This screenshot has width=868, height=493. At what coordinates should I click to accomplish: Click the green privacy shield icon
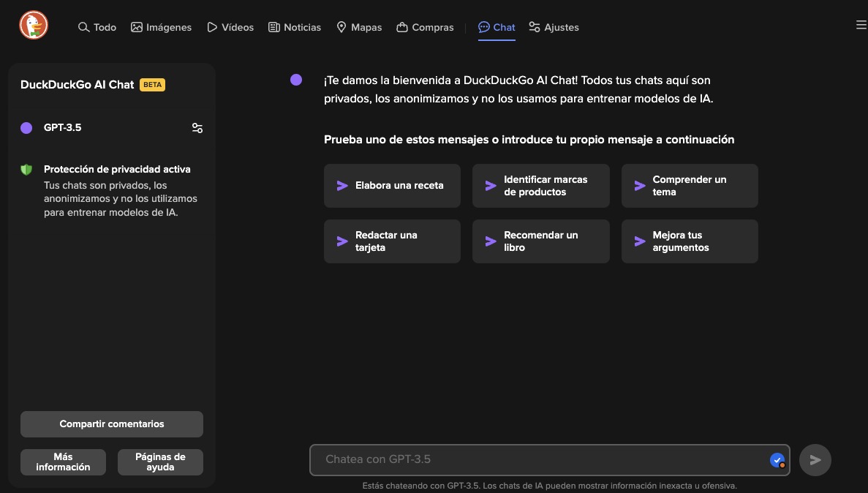click(26, 169)
